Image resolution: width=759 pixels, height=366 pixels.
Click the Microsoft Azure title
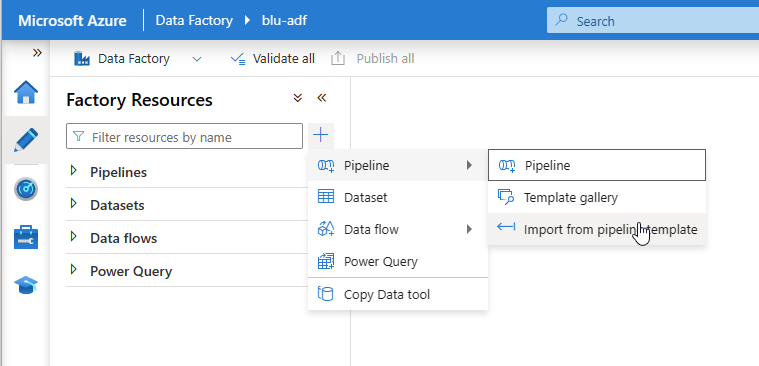click(72, 21)
